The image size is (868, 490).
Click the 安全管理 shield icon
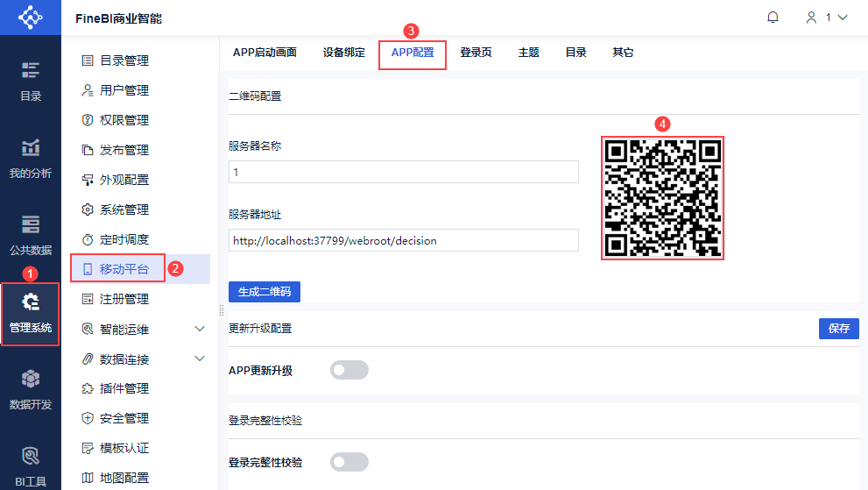click(88, 418)
